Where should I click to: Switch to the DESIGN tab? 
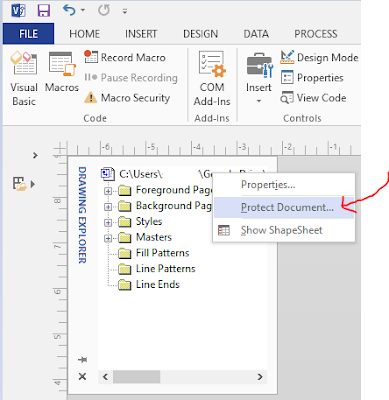(200, 34)
